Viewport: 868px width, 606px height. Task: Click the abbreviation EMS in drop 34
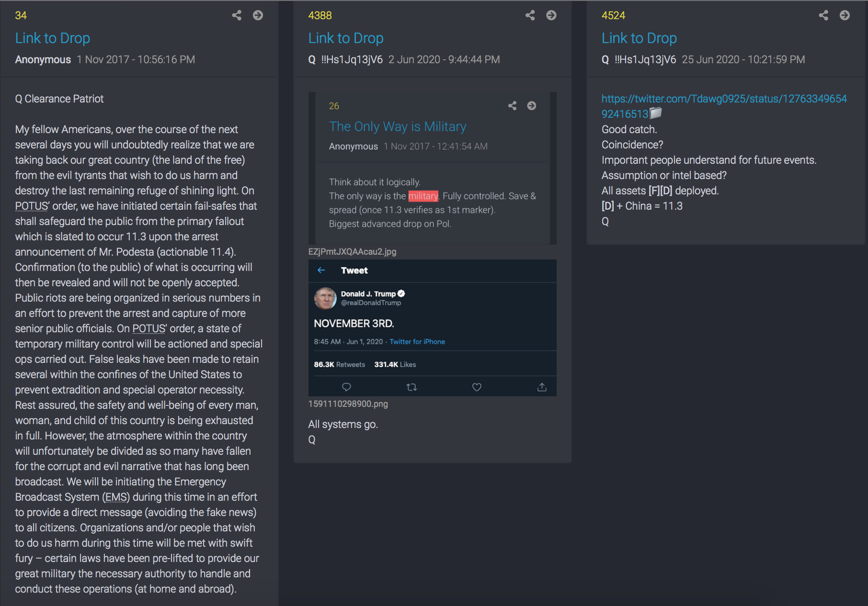pyautogui.click(x=116, y=497)
